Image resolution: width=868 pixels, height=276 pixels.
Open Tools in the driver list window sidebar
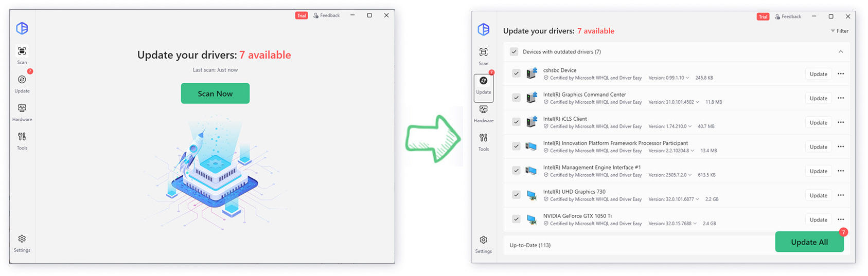coord(483,141)
